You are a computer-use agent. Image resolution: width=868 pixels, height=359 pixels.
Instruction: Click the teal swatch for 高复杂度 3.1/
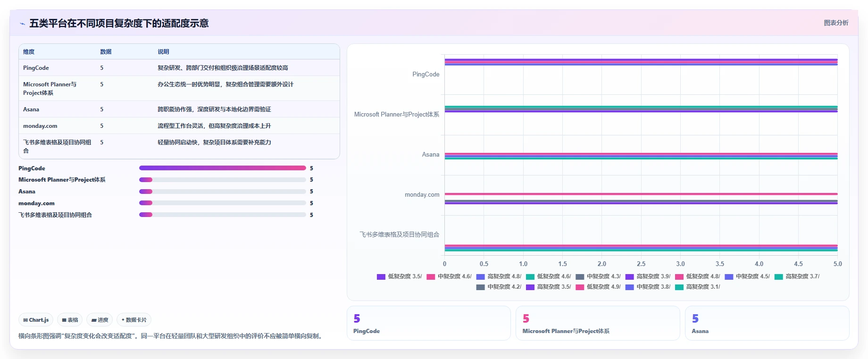(x=679, y=287)
